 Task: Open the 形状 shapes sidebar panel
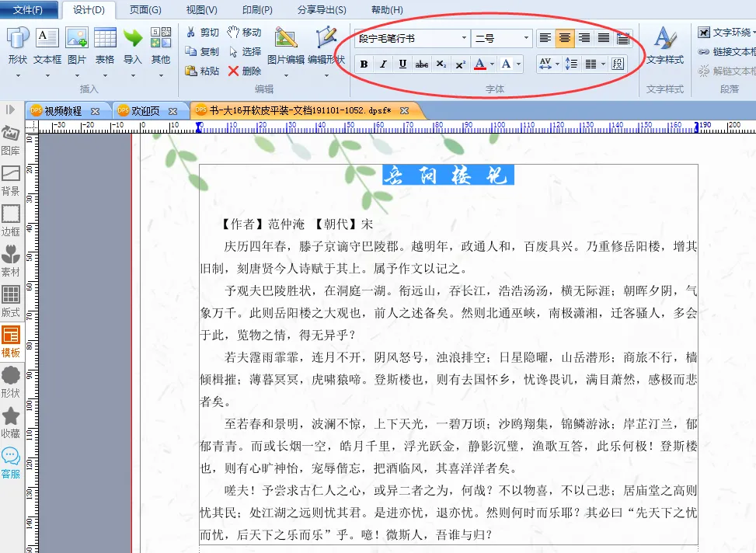point(11,383)
